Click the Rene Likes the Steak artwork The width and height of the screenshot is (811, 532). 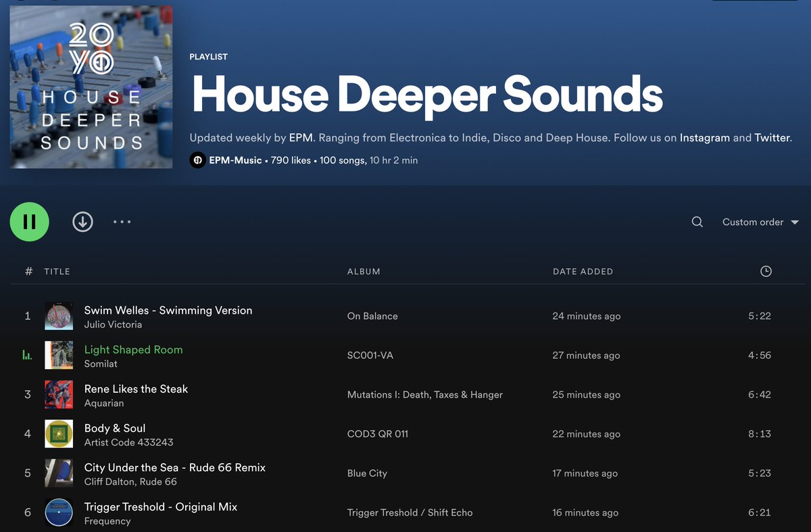[x=59, y=394]
